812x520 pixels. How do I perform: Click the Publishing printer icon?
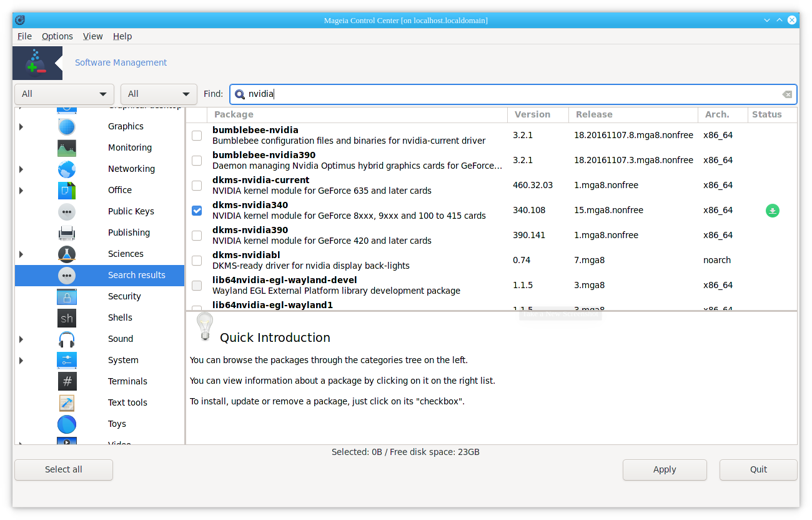[x=67, y=233]
